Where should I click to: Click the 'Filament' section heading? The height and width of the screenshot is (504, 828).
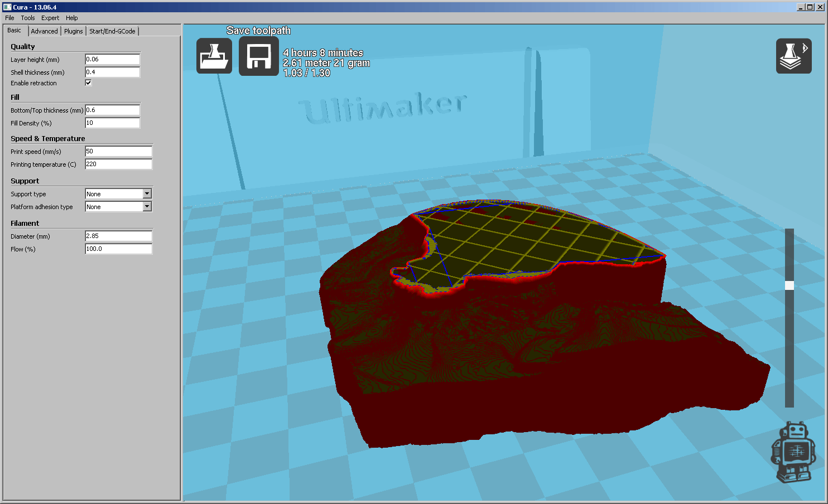point(25,224)
